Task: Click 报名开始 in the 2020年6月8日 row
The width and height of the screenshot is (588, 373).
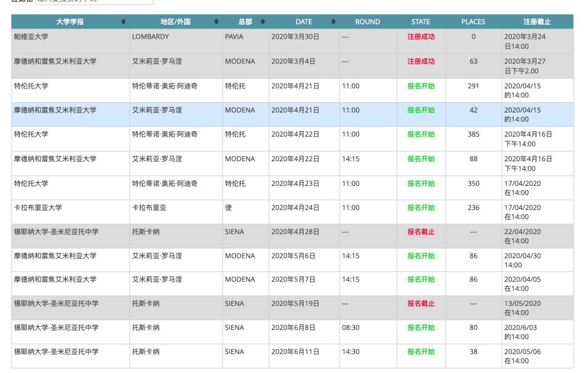Action: 421,327
